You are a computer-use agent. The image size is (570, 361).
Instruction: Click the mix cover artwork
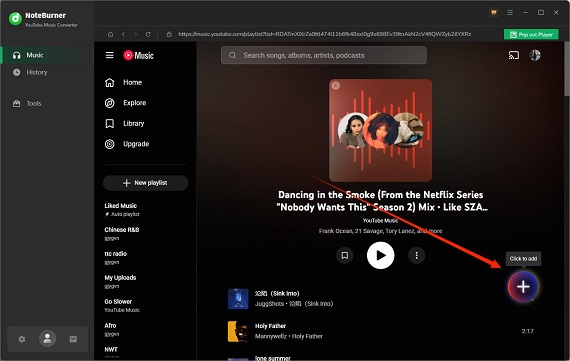[x=381, y=131]
